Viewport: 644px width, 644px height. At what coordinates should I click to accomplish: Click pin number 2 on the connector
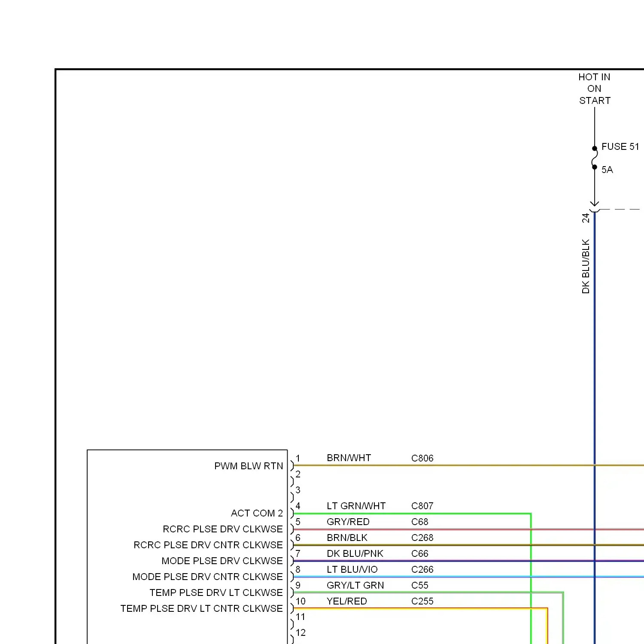(298, 474)
